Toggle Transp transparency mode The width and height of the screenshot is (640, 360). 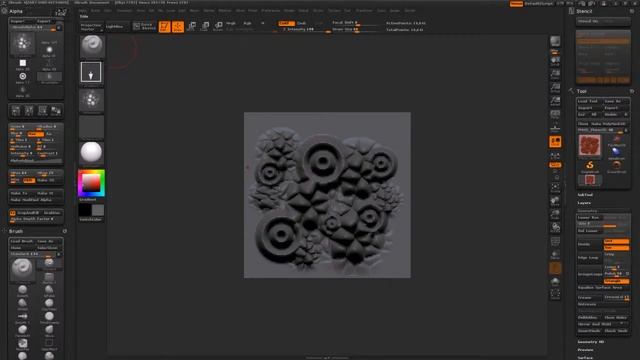[555, 255]
